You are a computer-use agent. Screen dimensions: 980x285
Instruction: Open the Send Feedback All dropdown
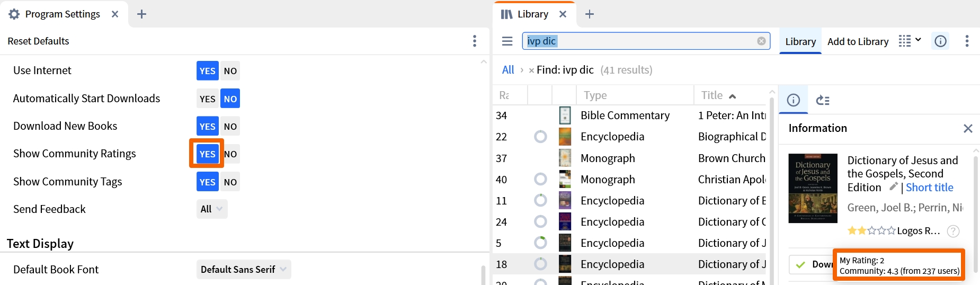[212, 209]
